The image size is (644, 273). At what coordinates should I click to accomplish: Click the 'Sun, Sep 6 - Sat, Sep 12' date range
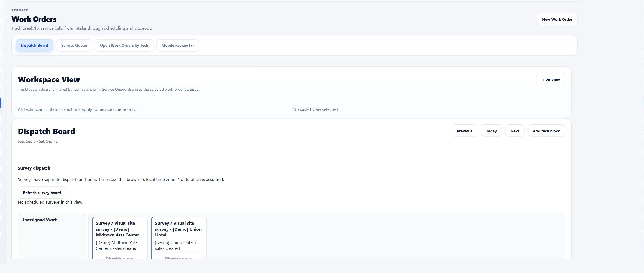(38, 141)
